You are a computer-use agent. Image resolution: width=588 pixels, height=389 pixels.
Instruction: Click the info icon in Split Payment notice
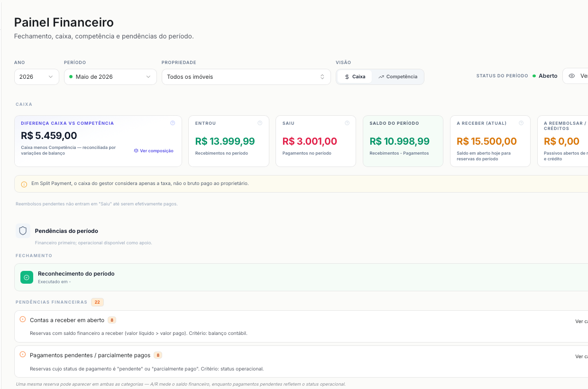click(x=24, y=185)
